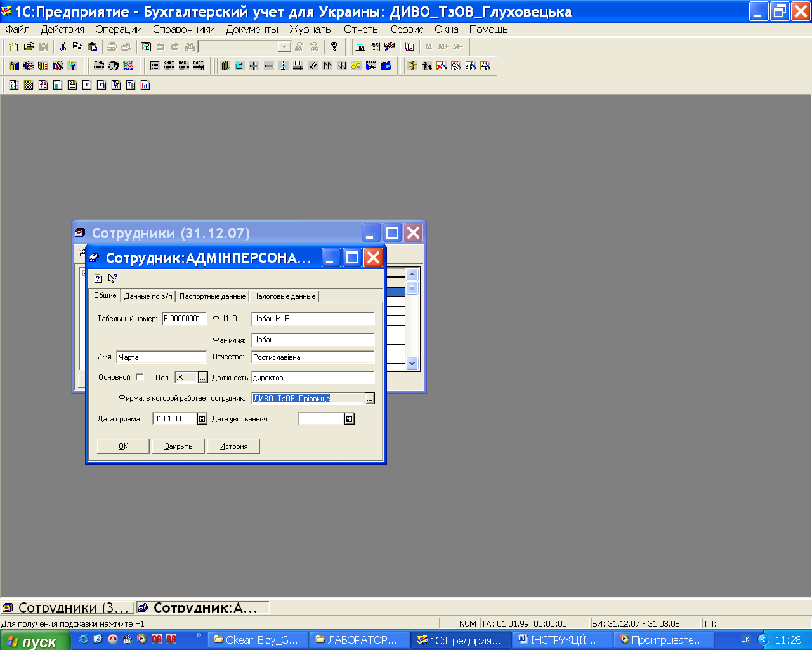812x650 pixels.
Task: Switch to the Налоговые данные tab
Action: point(284,296)
